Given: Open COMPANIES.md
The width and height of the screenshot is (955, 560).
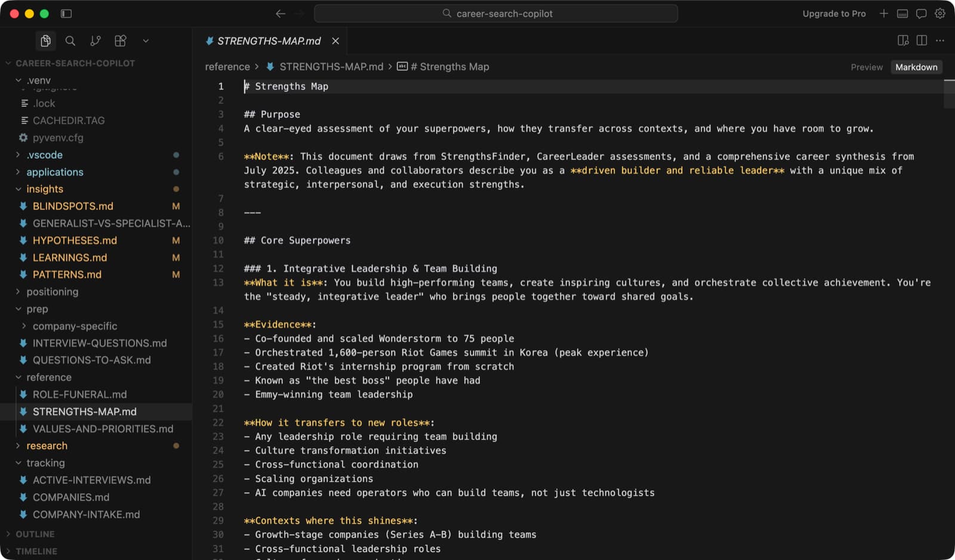Looking at the screenshot, I should coord(71,497).
